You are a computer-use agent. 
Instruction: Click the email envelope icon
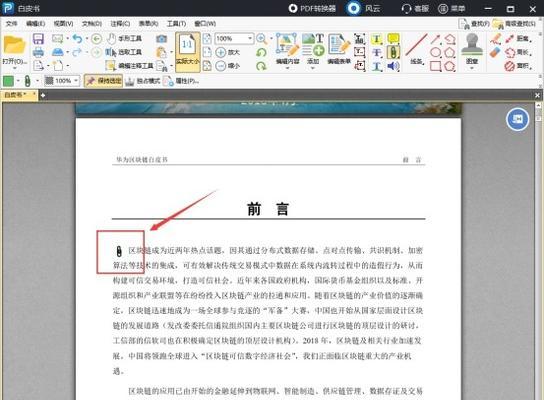pos(58,39)
